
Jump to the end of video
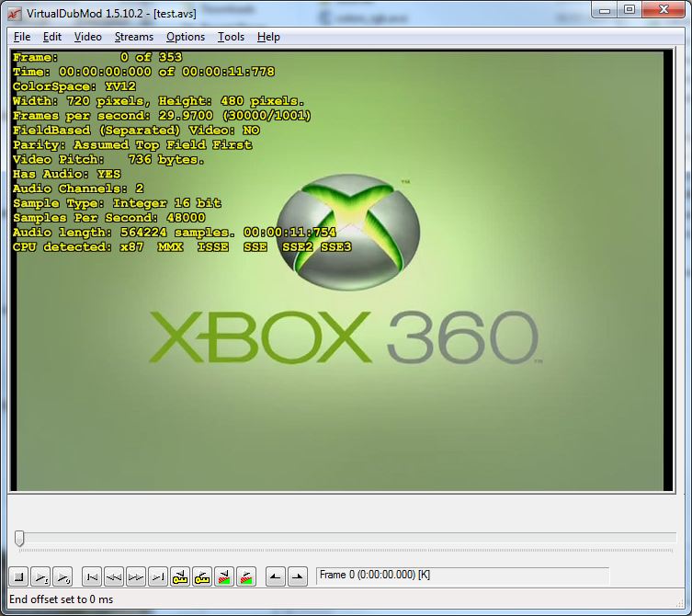[x=158, y=576]
